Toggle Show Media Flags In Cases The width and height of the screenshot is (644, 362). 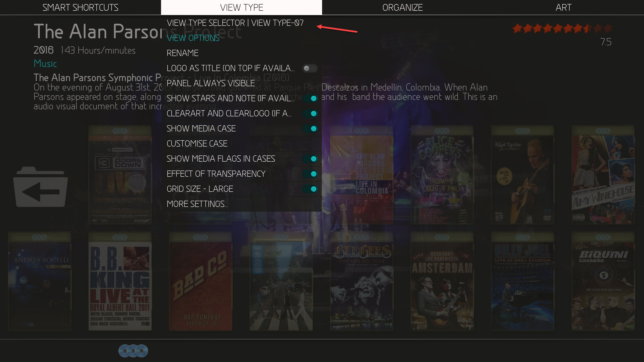(x=310, y=159)
